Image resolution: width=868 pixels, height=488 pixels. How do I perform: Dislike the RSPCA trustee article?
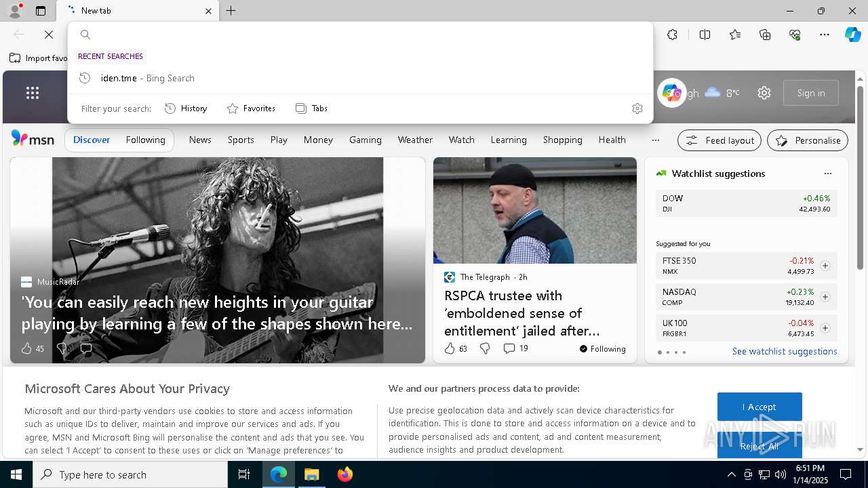(485, 348)
